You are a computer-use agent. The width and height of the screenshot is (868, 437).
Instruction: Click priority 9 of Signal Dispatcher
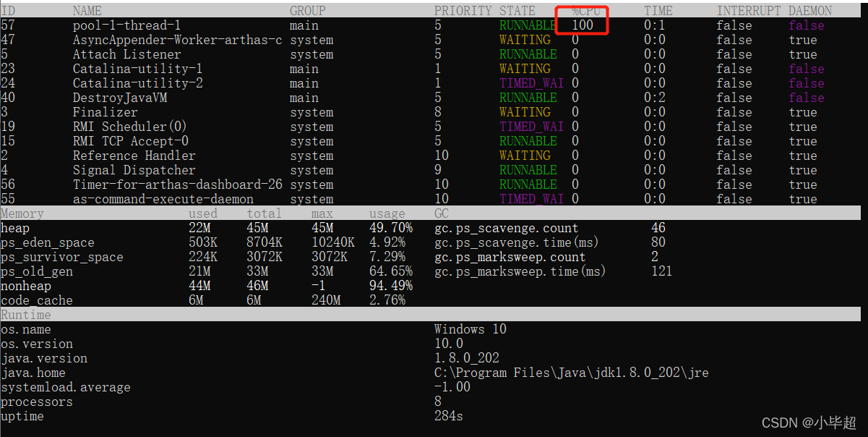point(438,170)
